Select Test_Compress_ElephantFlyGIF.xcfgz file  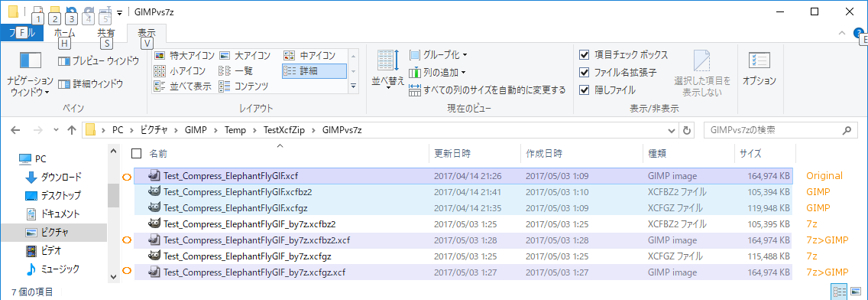pyautogui.click(x=462, y=208)
